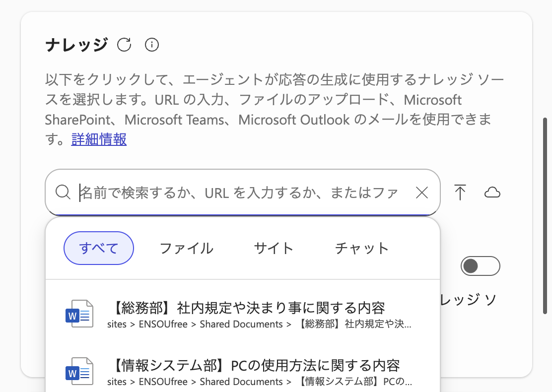Toggle the switch on the right
The width and height of the screenshot is (552, 392).
pyautogui.click(x=480, y=266)
